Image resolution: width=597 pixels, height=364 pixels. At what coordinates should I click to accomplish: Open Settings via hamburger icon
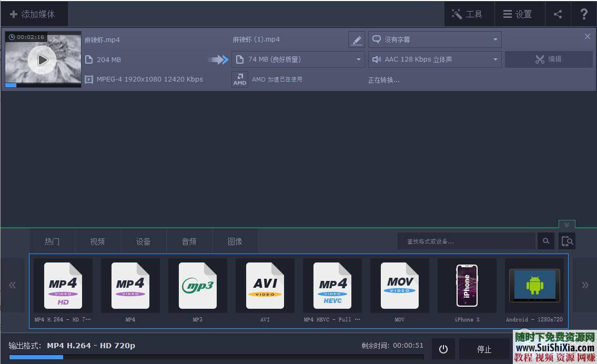[519, 14]
